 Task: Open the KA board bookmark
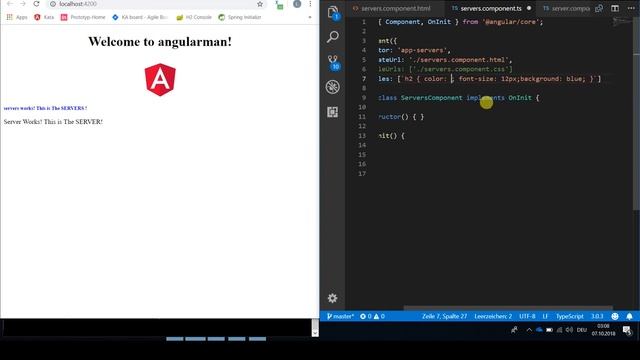coord(140,17)
